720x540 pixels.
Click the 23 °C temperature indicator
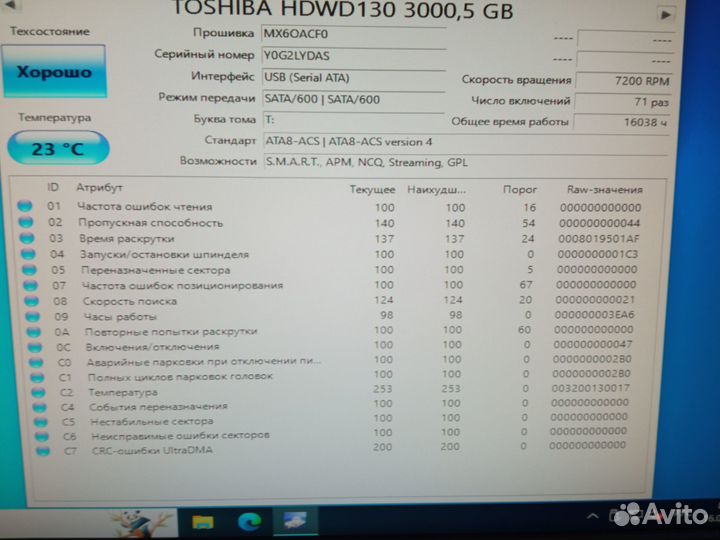[58, 148]
